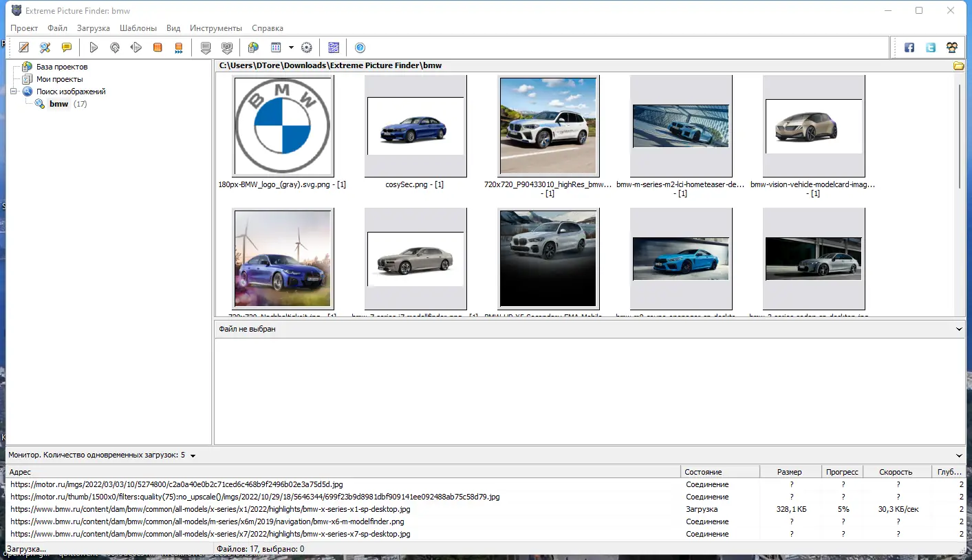Screen dimensions: 972x560
Task: Stop the download with the orange square icon
Action: point(158,47)
